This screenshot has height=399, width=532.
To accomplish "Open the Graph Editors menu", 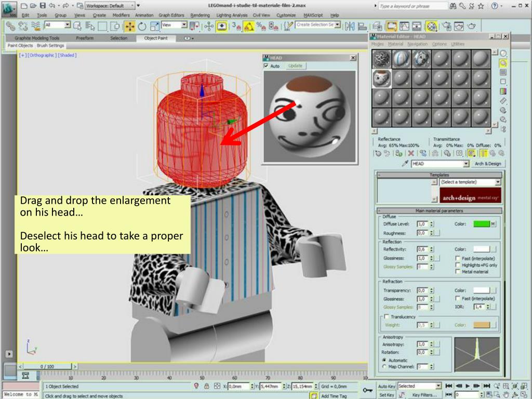I will pyautogui.click(x=171, y=15).
